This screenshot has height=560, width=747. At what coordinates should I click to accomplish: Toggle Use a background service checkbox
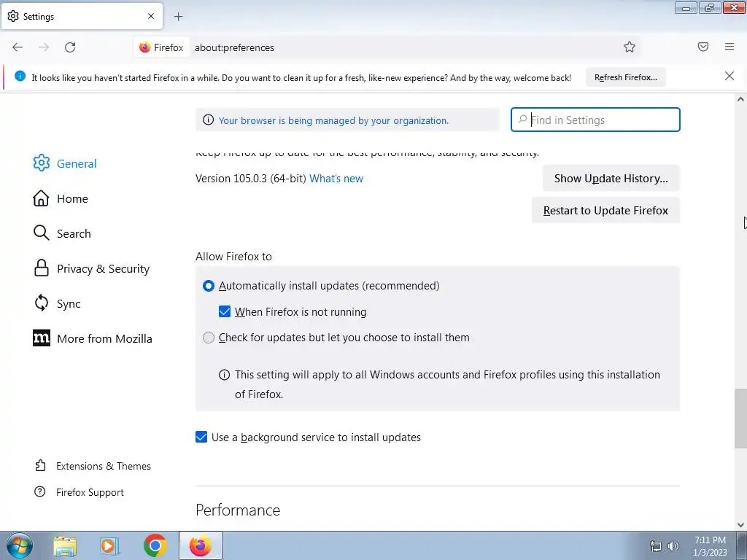(201, 437)
